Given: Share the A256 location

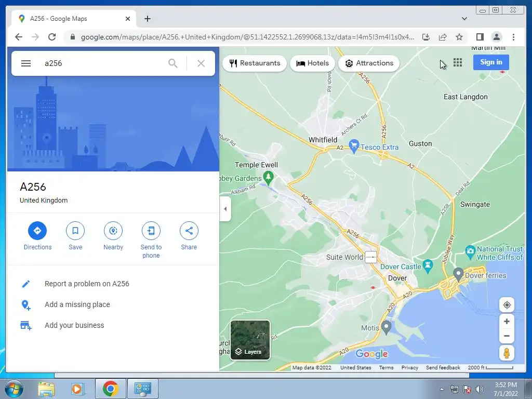Looking at the screenshot, I should point(189,236).
